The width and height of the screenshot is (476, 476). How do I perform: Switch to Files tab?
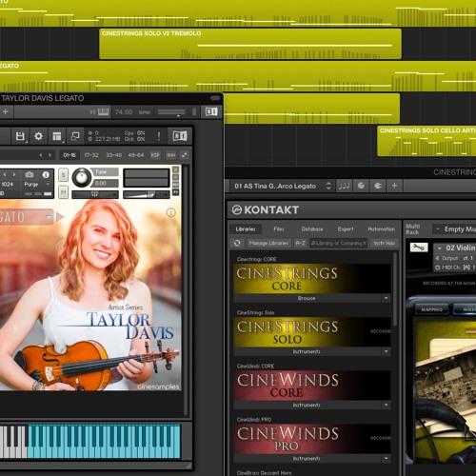(279, 228)
